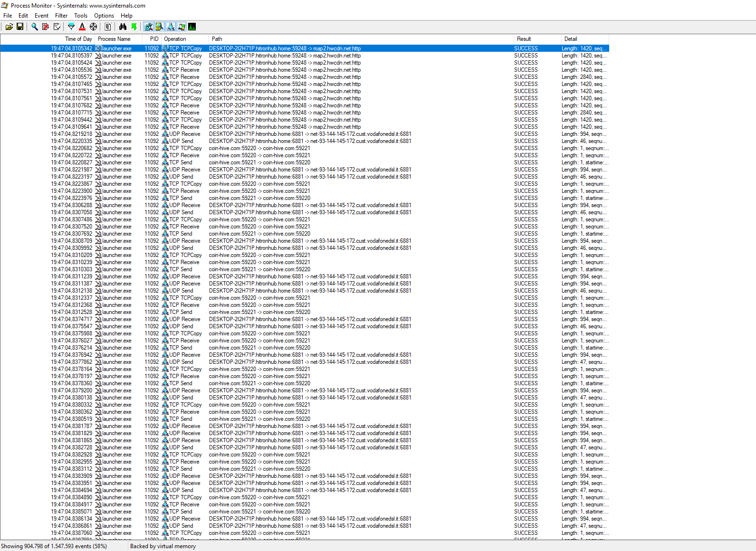Select the TCP TCPCopy event at 19:47:04,8220682

click(x=304, y=148)
